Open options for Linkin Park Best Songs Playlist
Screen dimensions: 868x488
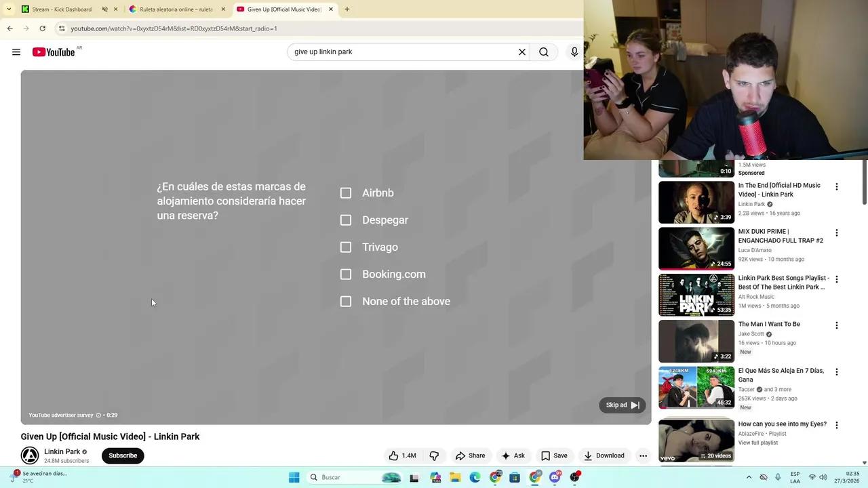pos(836,279)
